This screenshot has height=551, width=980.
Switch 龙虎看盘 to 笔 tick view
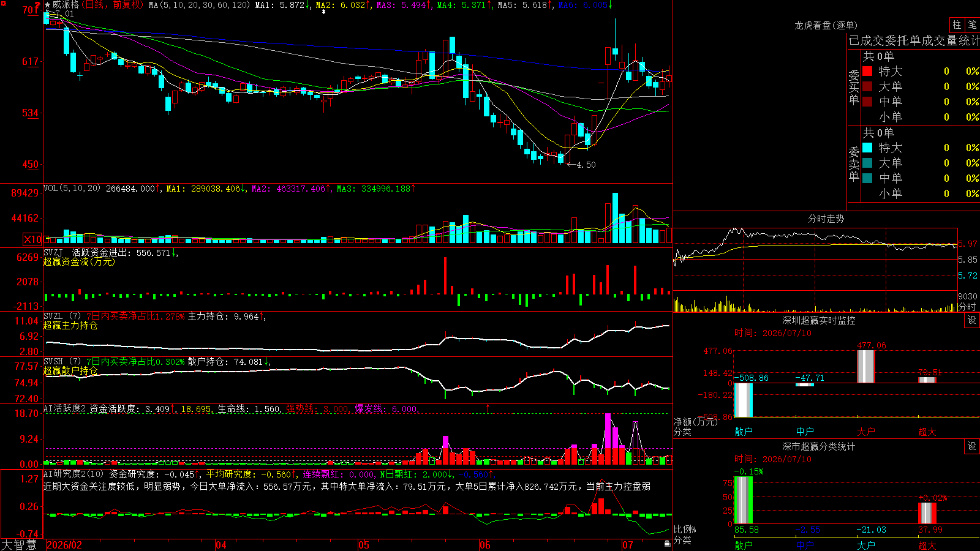coord(972,24)
